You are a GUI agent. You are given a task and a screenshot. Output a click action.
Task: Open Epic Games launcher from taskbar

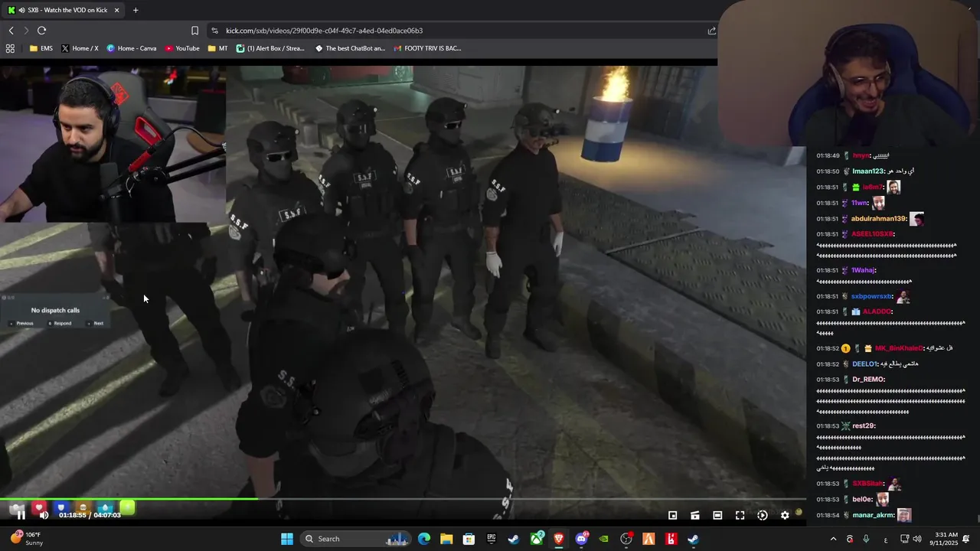(x=492, y=539)
